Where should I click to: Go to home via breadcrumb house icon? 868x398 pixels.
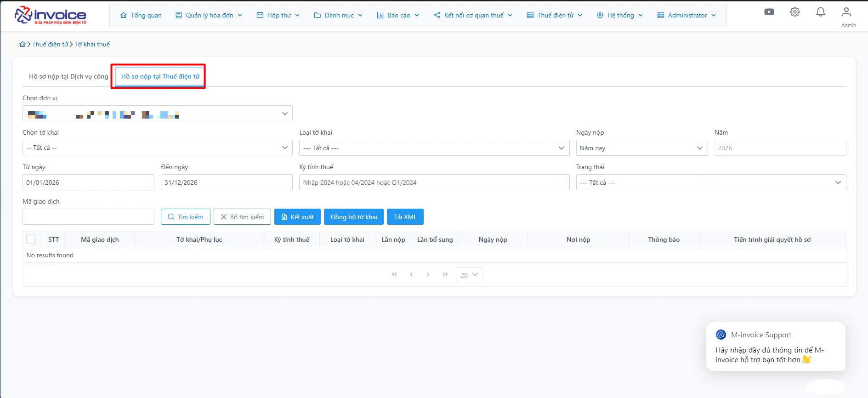pyautogui.click(x=23, y=44)
